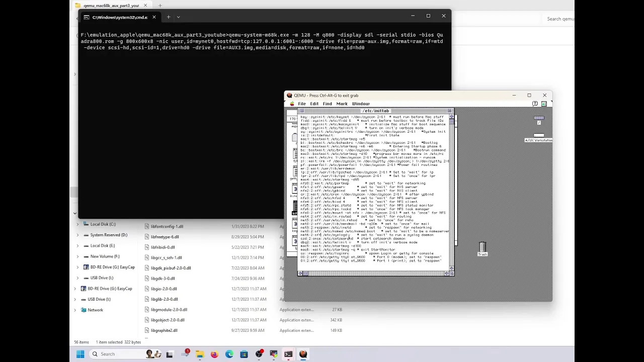The width and height of the screenshot is (644, 362).
Task: Switch to the command prompt taskbar icon
Action: click(x=288, y=354)
